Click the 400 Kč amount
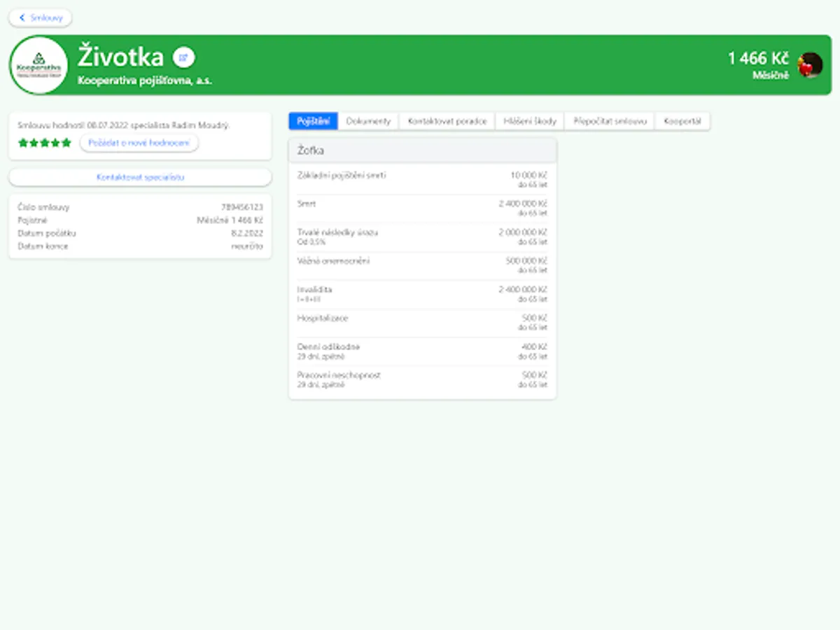 coord(535,347)
